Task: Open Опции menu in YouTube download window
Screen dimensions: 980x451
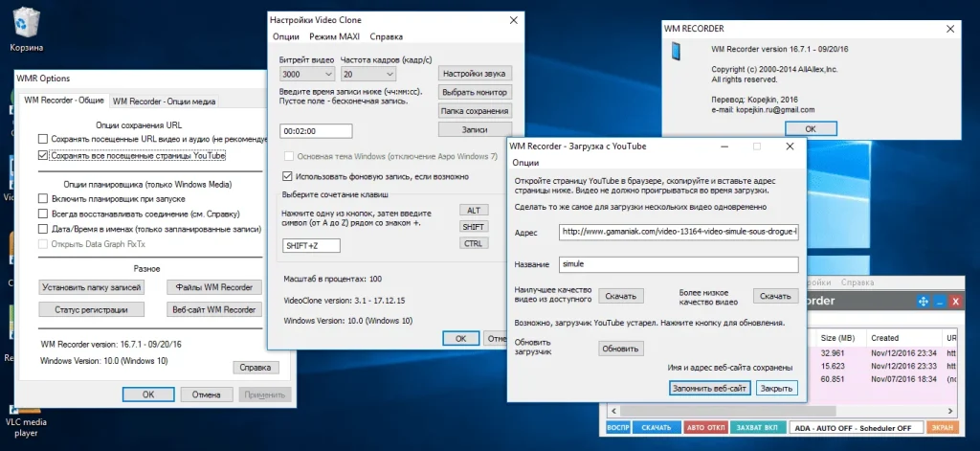Action: [525, 163]
